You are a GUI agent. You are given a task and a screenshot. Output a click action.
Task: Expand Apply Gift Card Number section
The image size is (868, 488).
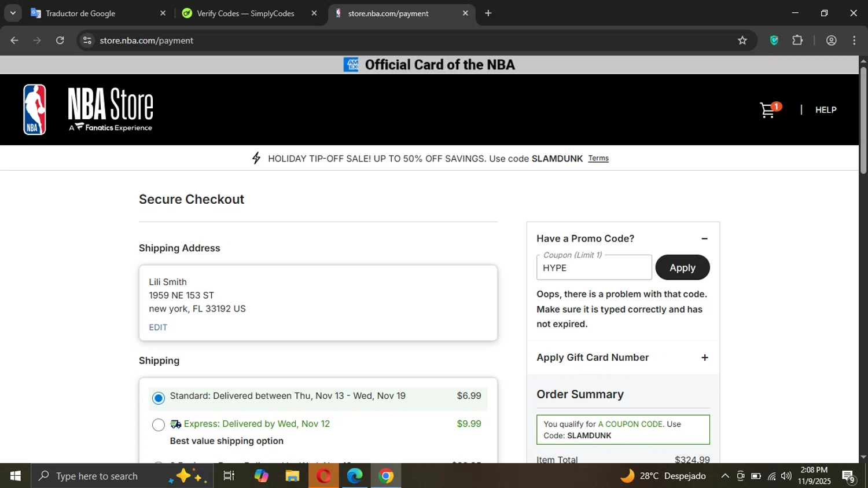(x=704, y=358)
